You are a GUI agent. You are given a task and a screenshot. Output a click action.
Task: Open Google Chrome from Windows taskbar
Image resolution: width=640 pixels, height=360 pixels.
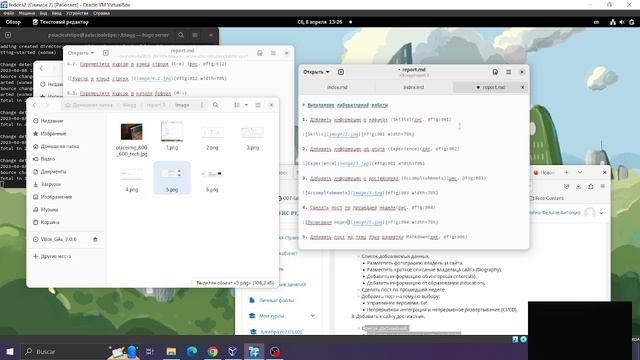pyautogui.click(x=212, y=351)
